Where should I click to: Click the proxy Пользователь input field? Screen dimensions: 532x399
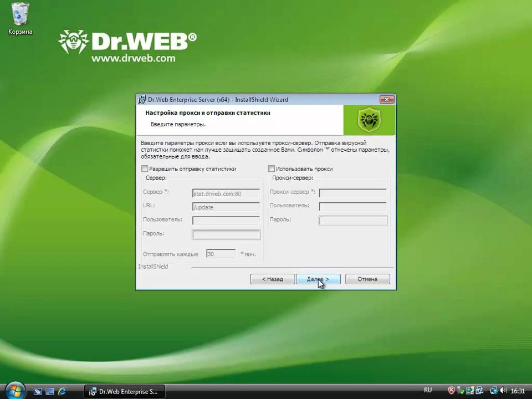coord(352,207)
